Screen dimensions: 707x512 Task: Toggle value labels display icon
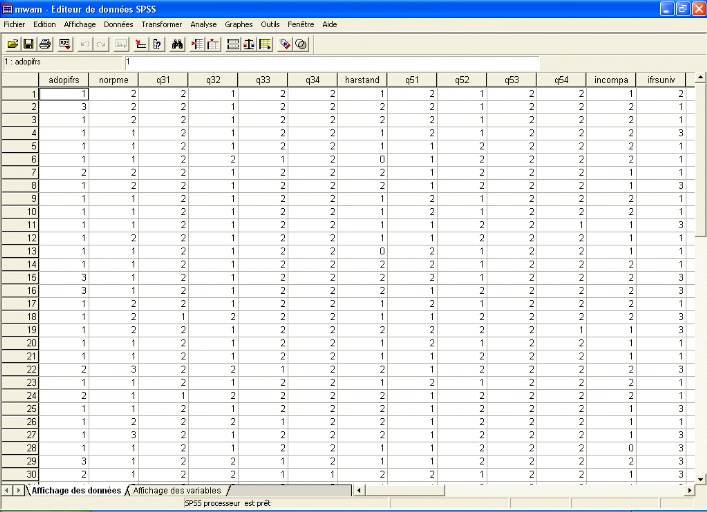click(x=284, y=44)
